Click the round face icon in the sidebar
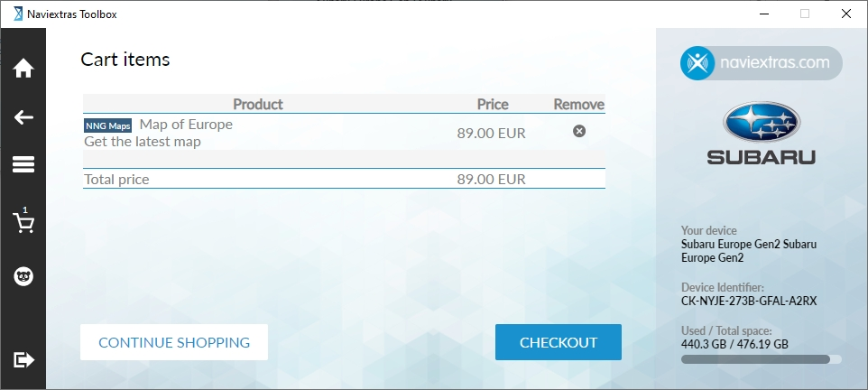 coord(23,277)
